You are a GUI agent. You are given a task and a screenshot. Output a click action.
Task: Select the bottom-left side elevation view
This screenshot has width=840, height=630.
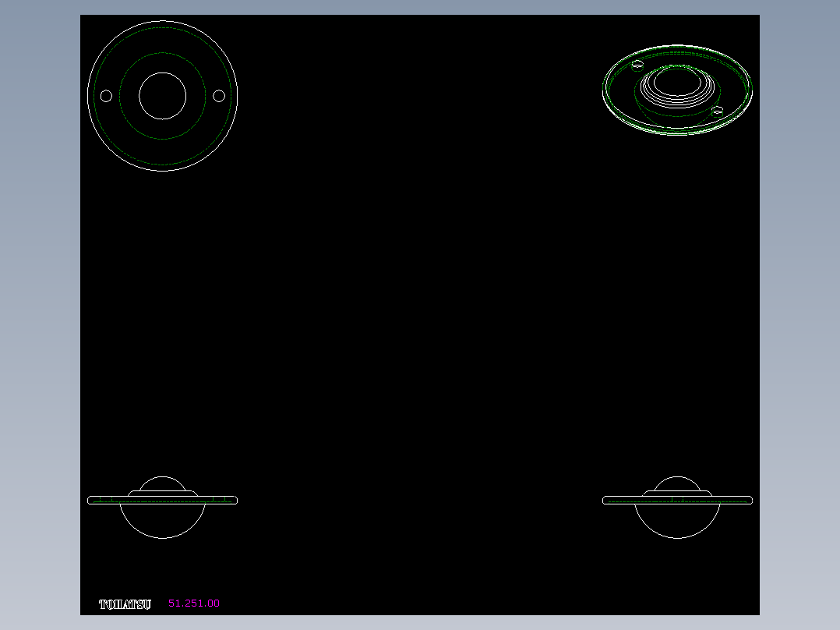[x=162, y=508]
